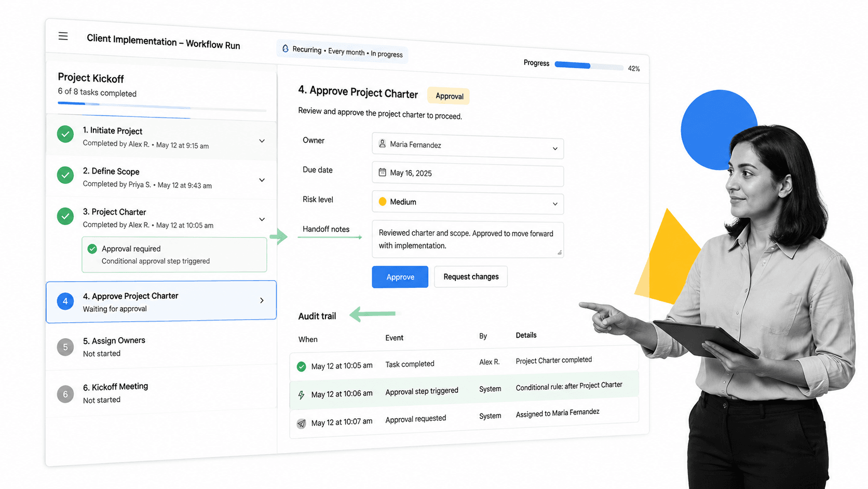Click green checkmark for Define Scope
Image resolution: width=868 pixels, height=489 pixels.
65,175
